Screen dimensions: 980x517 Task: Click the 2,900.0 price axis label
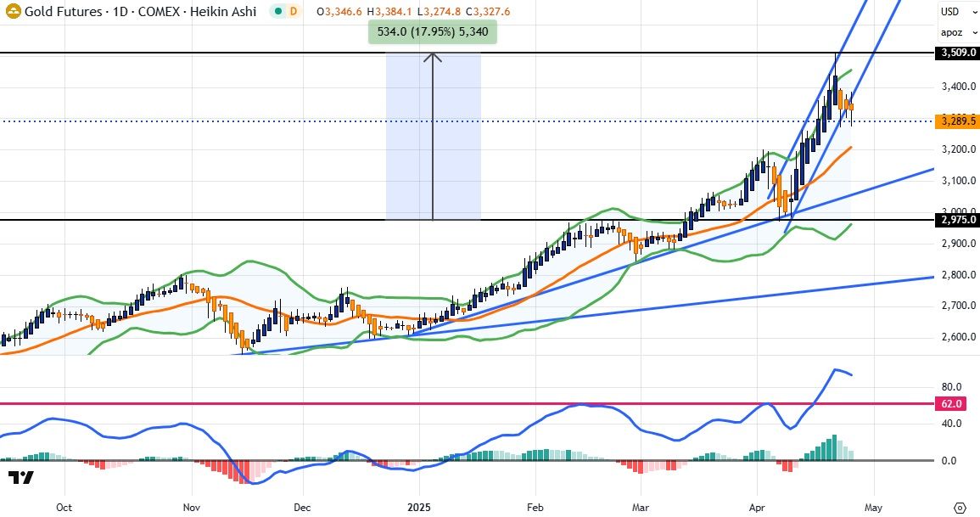[x=959, y=243]
